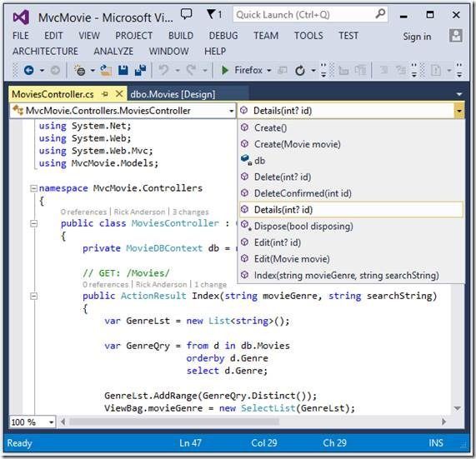Select Create(Movie movie) member

[x=351, y=144]
